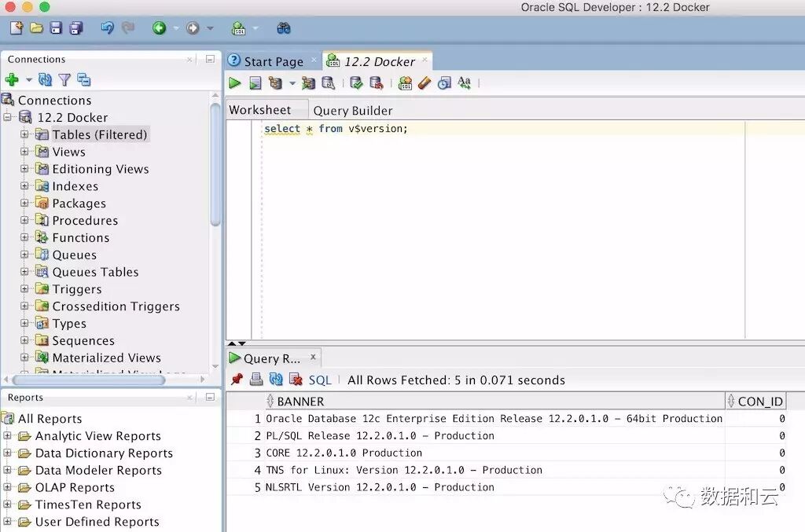Click the Commit icon in worksheet toolbar
Viewport: 805px width, 532px height.
coord(356,83)
